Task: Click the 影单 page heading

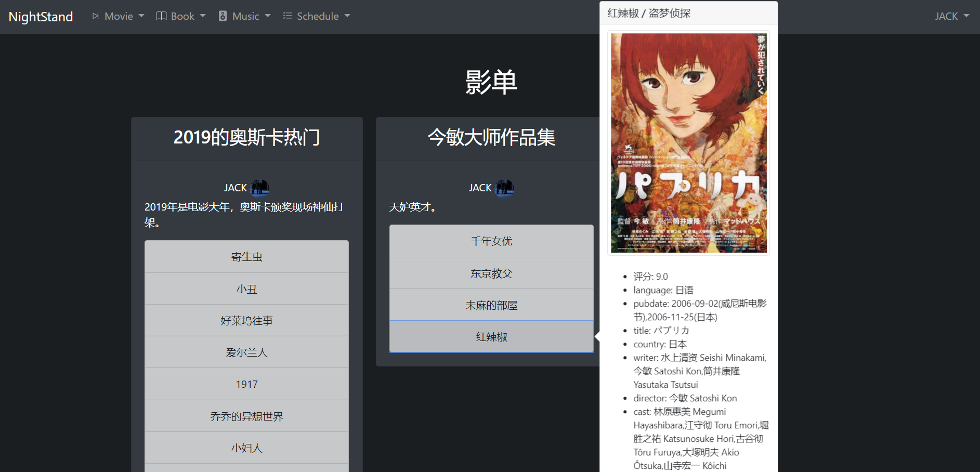Action: pos(491,82)
